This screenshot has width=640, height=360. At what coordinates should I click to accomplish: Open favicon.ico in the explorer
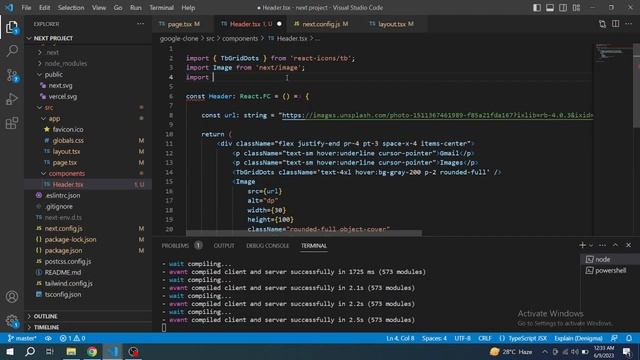[88, 129]
